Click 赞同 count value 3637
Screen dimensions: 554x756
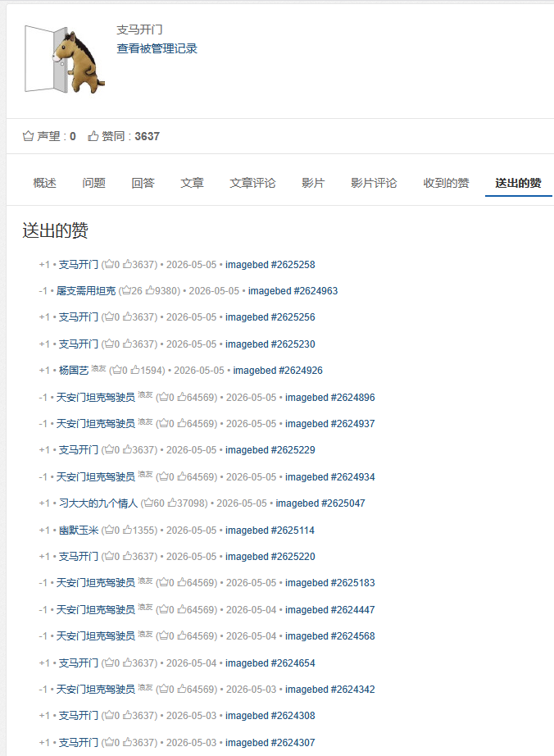pos(147,136)
